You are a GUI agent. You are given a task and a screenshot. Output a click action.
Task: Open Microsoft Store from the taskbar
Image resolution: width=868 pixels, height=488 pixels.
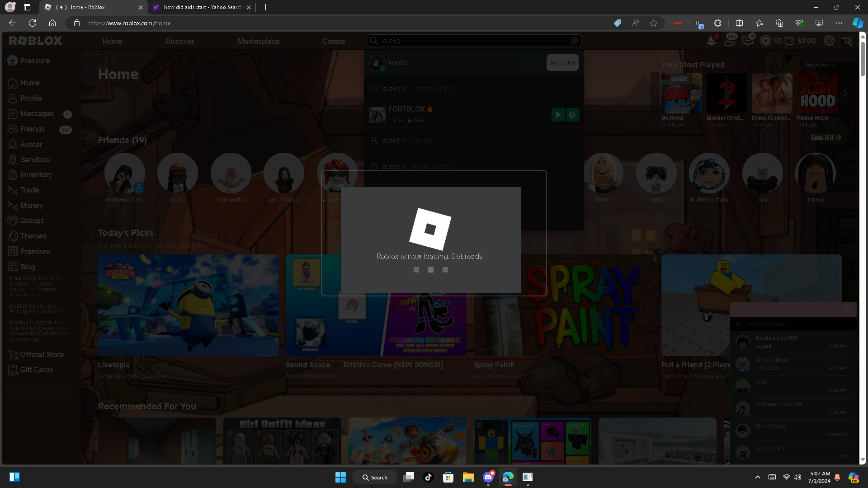(448, 477)
